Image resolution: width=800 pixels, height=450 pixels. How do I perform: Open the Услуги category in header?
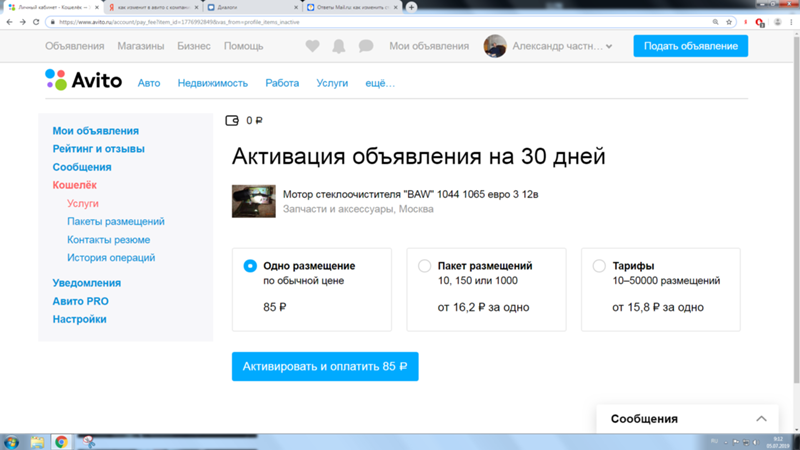click(332, 83)
